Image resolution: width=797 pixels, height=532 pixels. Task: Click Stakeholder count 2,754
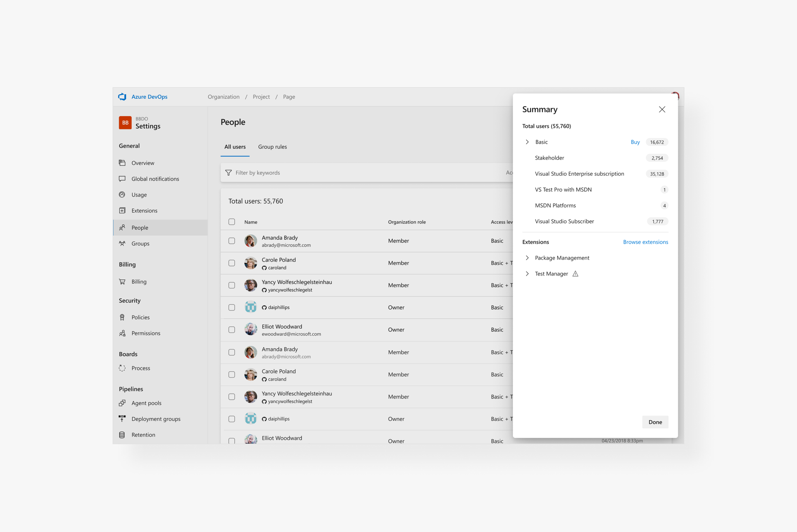[x=657, y=158]
